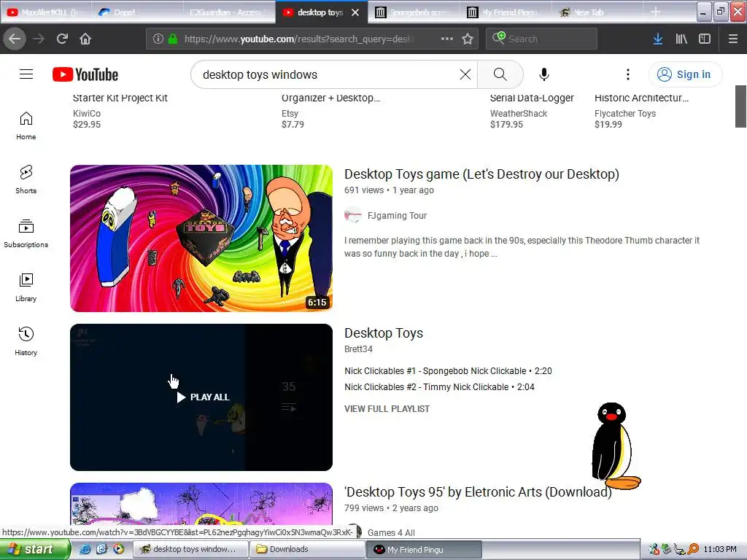Viewport: 747px width, 560px height.
Task: Submit search with the magnifying glass button
Action: pos(500,74)
